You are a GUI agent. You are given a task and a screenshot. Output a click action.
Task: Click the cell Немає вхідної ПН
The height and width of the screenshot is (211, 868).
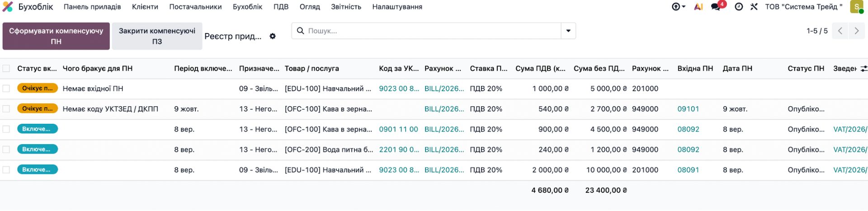point(93,89)
